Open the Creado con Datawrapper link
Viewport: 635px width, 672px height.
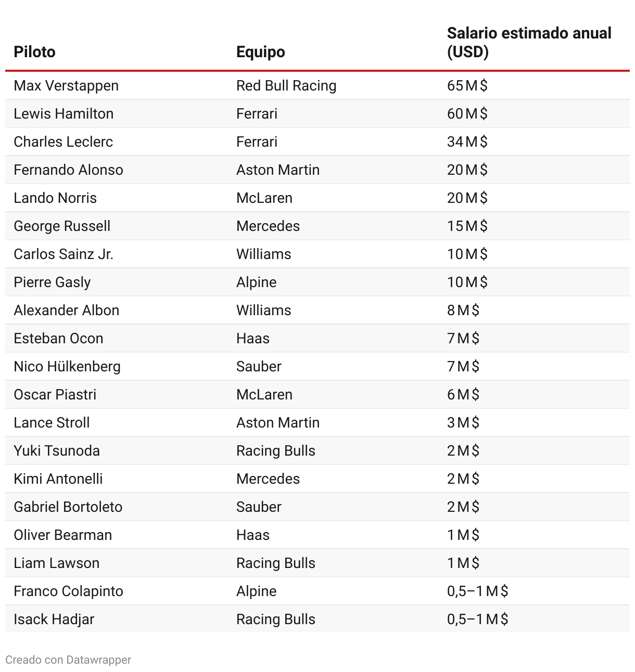point(68,660)
